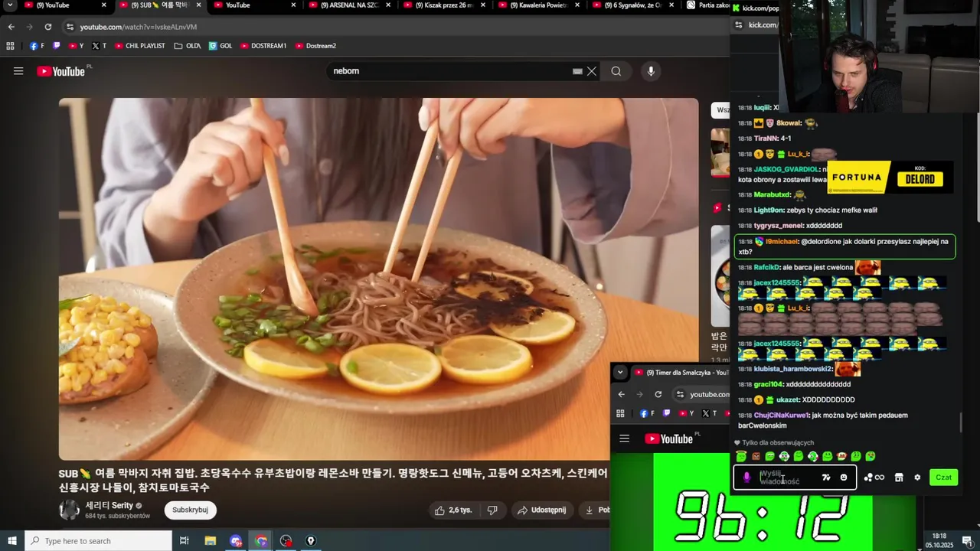Image resolution: width=980 pixels, height=551 pixels.
Task: Click the chat scrollbar thumb
Action: point(961,422)
